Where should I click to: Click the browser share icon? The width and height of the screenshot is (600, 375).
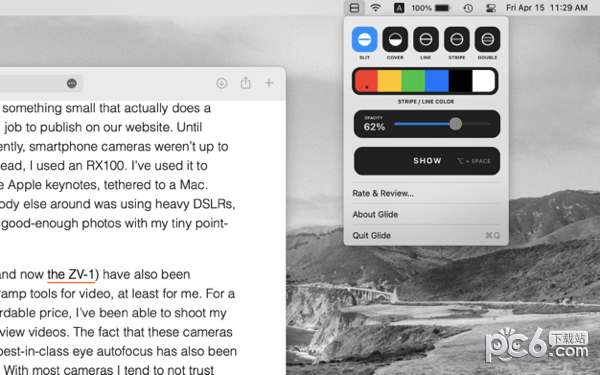tap(246, 83)
